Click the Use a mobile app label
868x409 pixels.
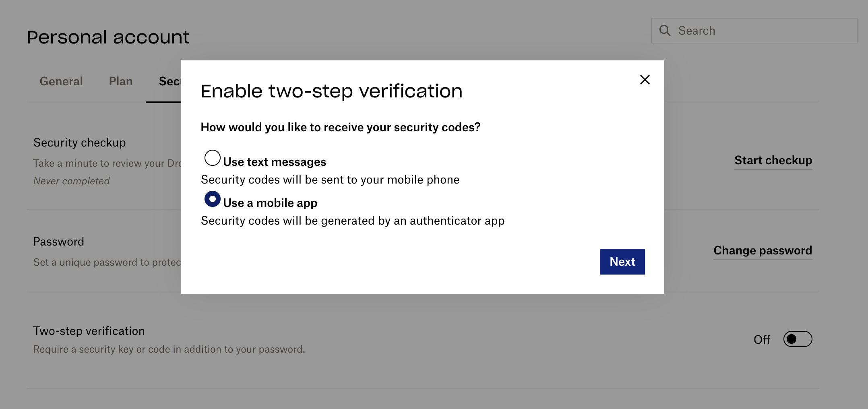click(270, 203)
